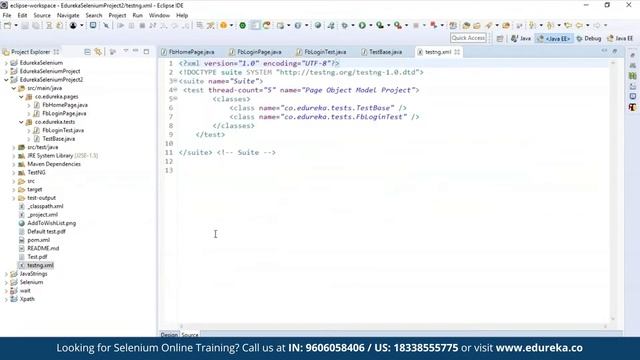This screenshot has width=640, height=360.
Task: Click the Open Terminal monitor icon
Action: 93,25
